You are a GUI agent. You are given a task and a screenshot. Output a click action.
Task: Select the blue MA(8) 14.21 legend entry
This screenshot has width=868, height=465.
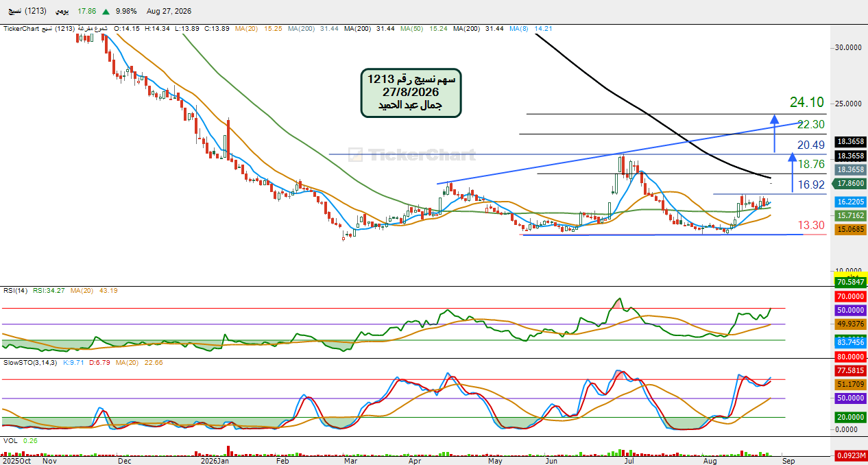click(531, 29)
